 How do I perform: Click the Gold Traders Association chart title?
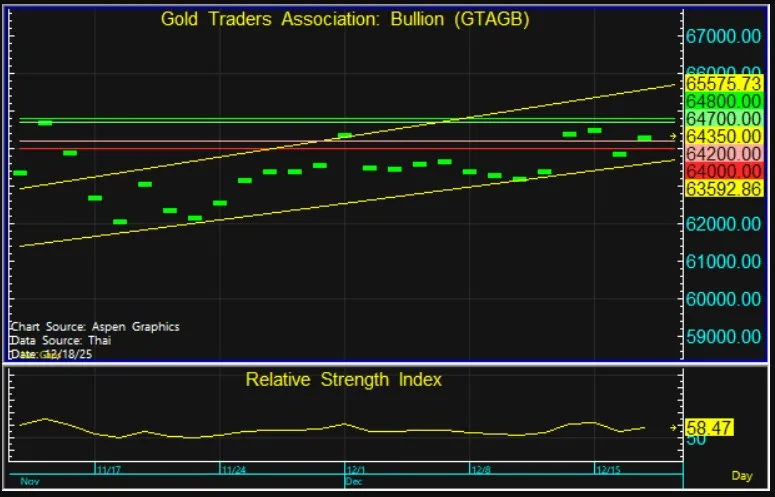(x=345, y=20)
